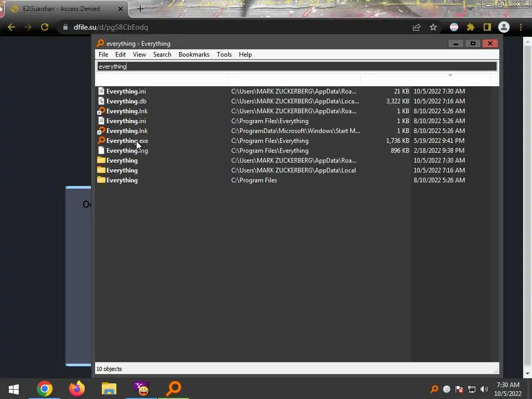Viewport: 532px width, 399px height.
Task: Click the 896 KB size value
Action: [400, 150]
